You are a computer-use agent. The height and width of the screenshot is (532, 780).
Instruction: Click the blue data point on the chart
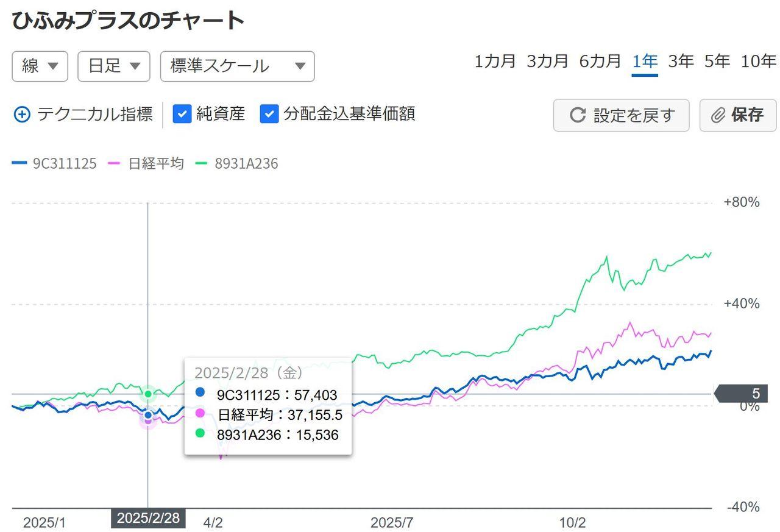click(148, 415)
